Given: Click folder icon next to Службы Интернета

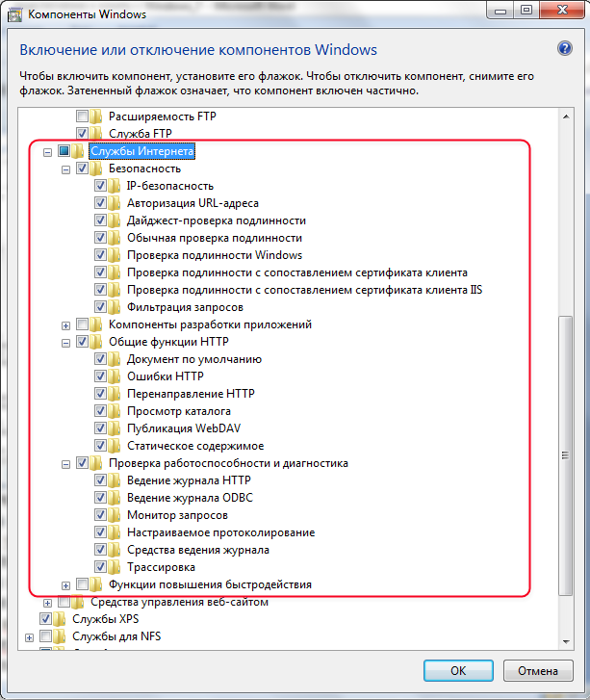Looking at the screenshot, I should pyautogui.click(x=78, y=151).
